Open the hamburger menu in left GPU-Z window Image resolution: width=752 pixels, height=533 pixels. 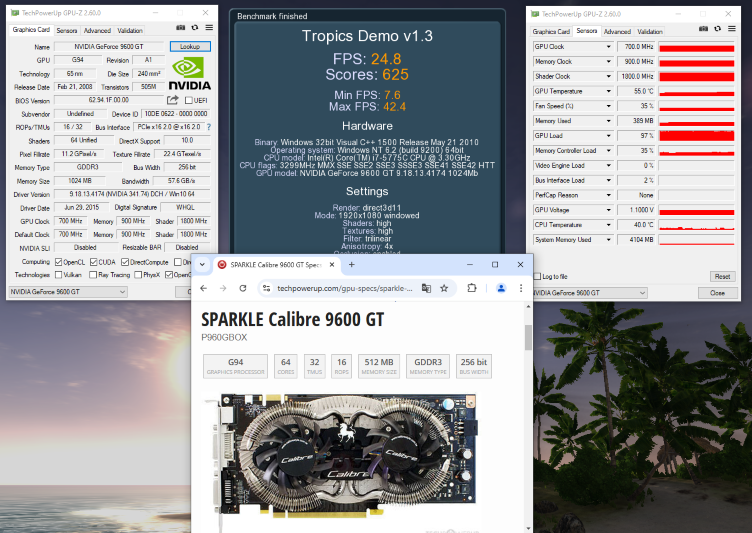pyautogui.click(x=209, y=28)
